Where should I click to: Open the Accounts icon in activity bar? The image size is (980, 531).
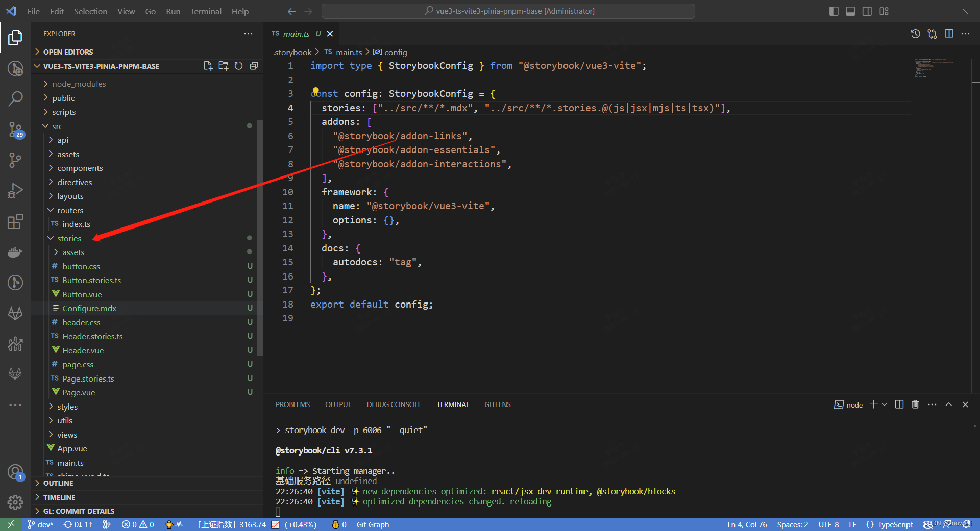click(x=15, y=472)
